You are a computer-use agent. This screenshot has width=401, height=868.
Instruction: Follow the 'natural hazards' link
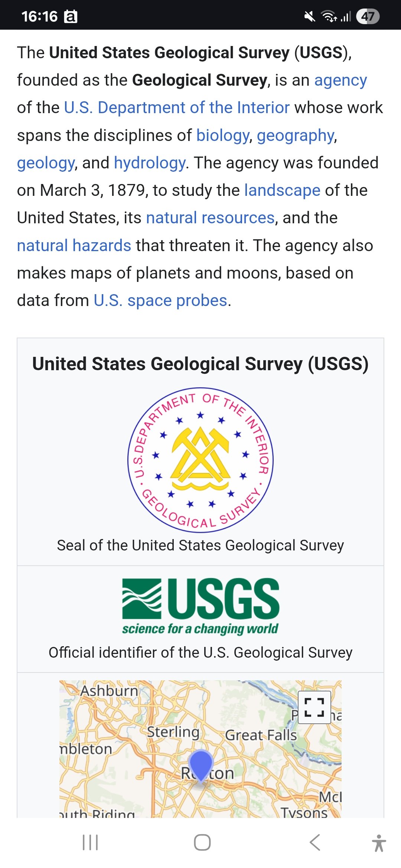point(74,246)
